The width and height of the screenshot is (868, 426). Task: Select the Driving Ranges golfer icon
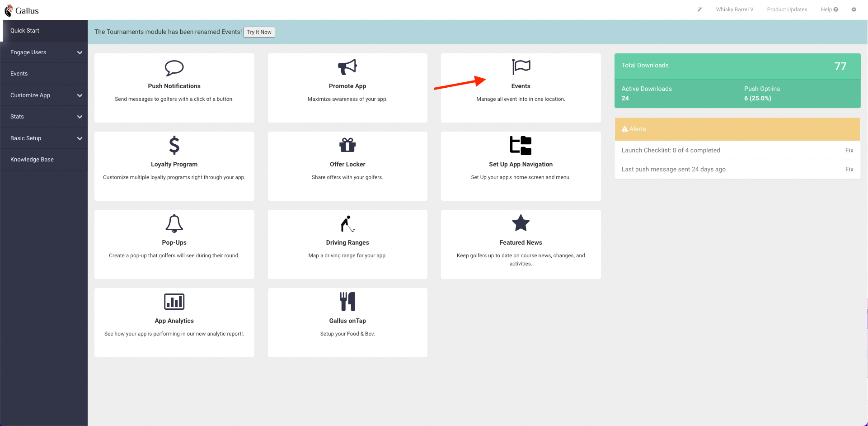click(347, 223)
